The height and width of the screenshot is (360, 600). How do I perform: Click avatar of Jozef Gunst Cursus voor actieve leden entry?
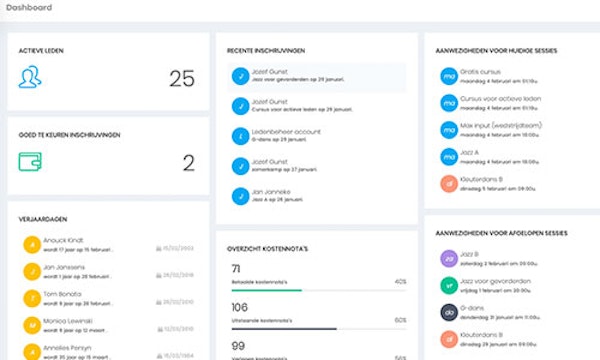[241, 106]
